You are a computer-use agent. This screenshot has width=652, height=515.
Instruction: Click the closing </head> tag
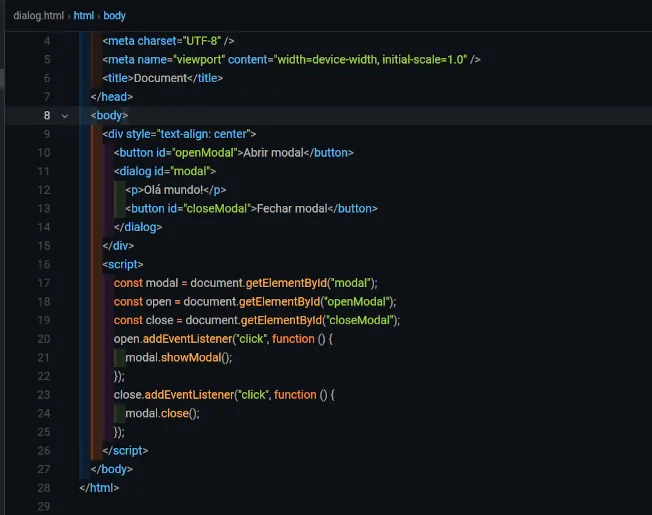[x=112, y=97]
